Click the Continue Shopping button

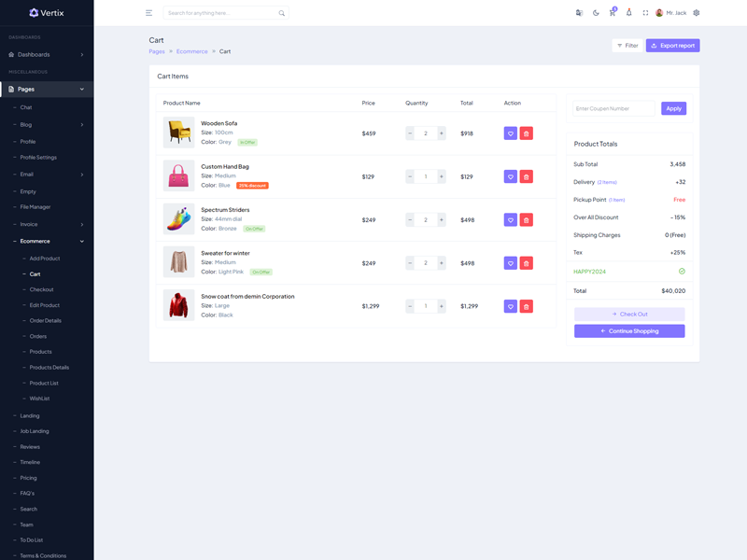[629, 331]
